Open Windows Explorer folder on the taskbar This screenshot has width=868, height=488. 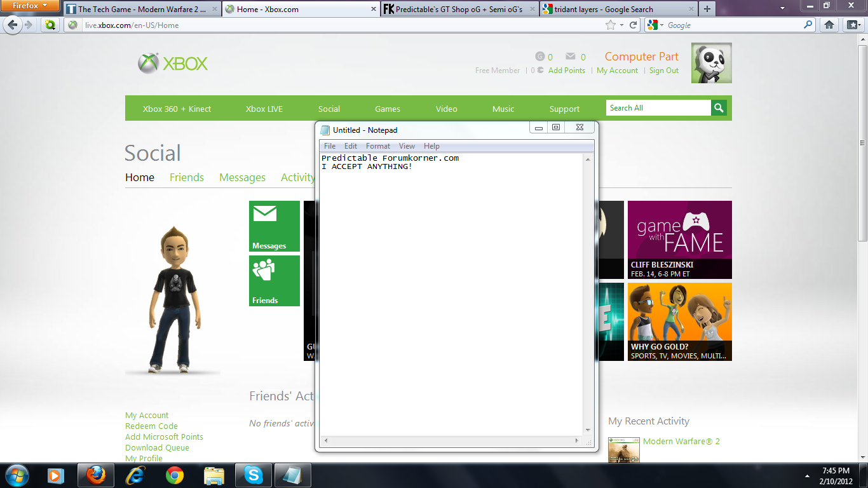[214, 475]
